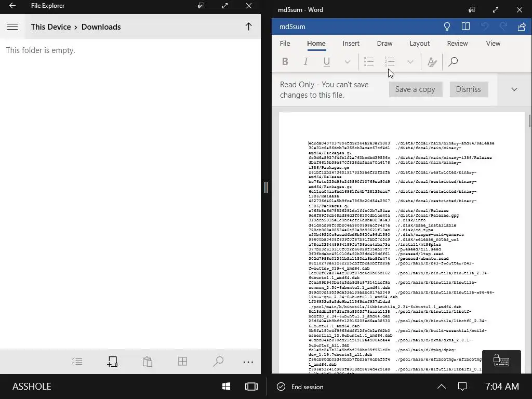Switch Word to reading view
Image resolution: width=532 pixels, height=399 pixels.
coord(465,26)
